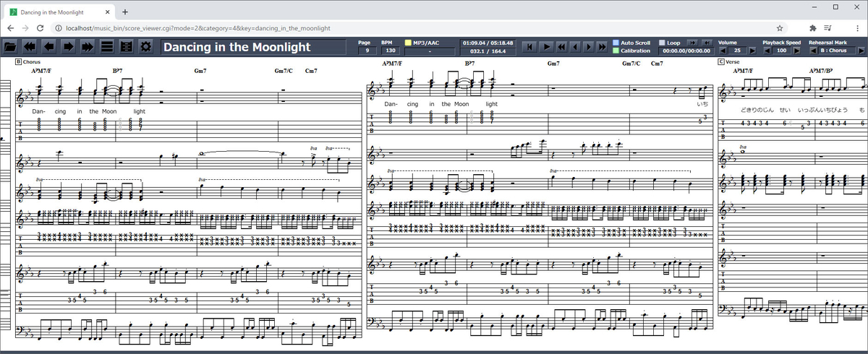Click the loop time range field
The height and width of the screenshot is (354, 868).
[686, 51]
